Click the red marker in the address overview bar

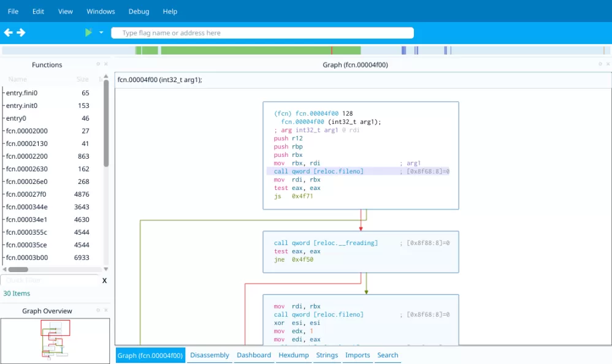click(332, 50)
